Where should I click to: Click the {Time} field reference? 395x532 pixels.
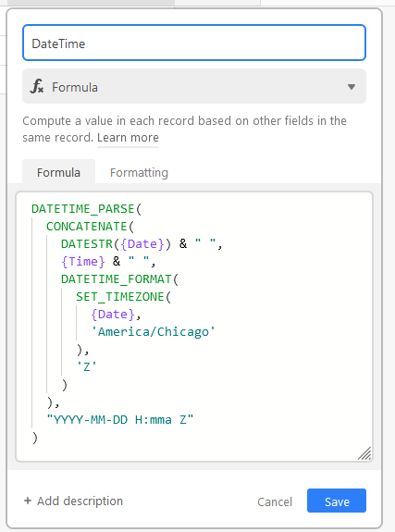pos(83,261)
